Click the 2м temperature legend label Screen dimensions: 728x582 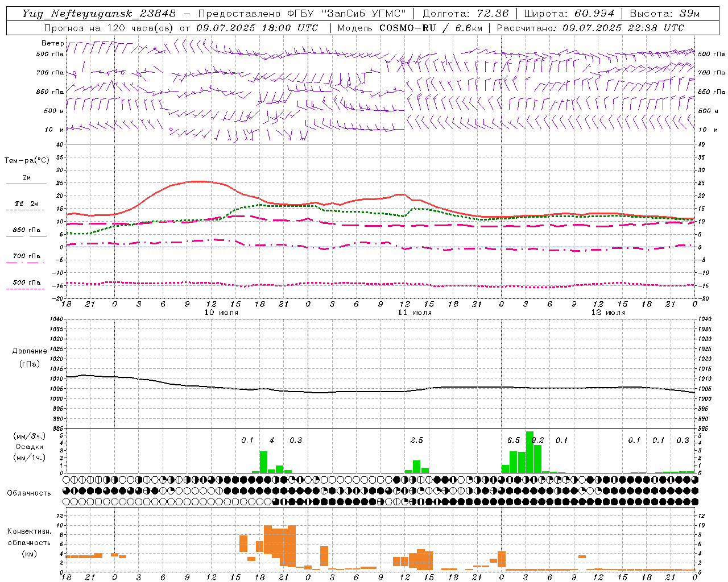(x=27, y=177)
